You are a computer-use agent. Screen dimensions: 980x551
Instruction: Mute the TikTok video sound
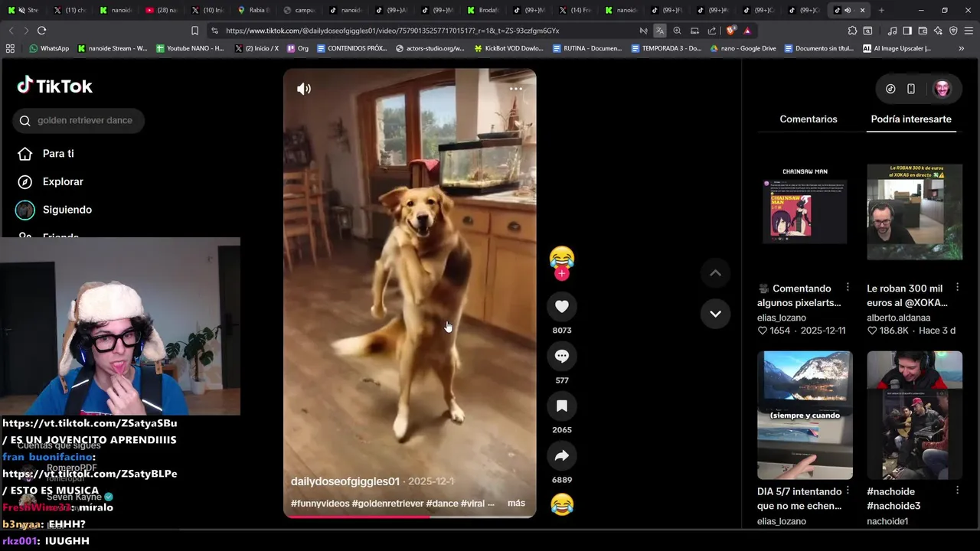(304, 89)
